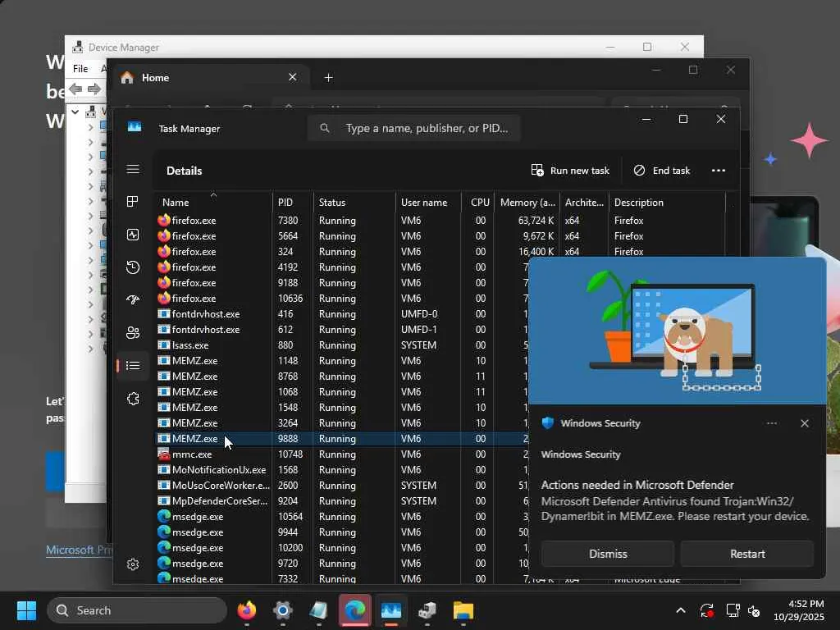Open Processes page in Task Manager sidebar
This screenshot has width=840, height=630.
pos(133,202)
